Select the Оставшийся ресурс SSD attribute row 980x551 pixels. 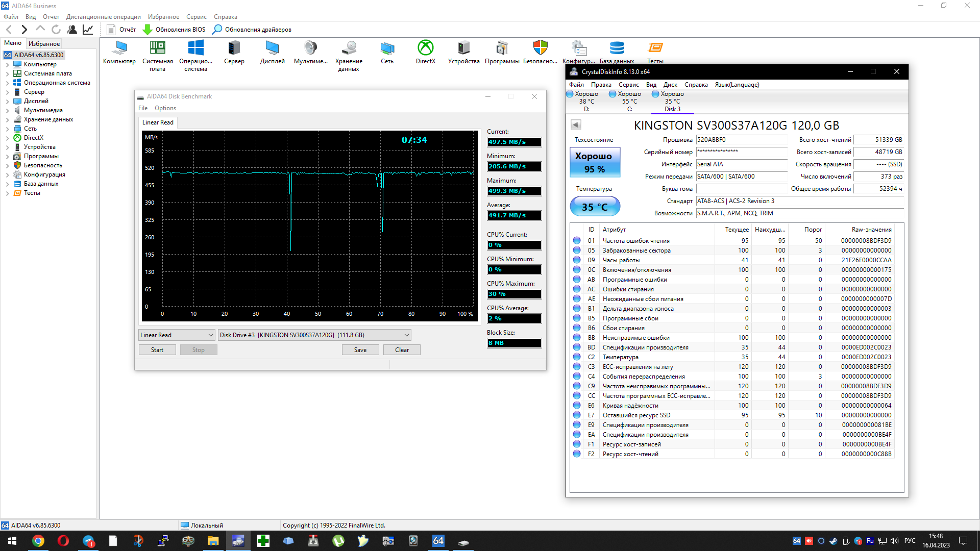733,415
